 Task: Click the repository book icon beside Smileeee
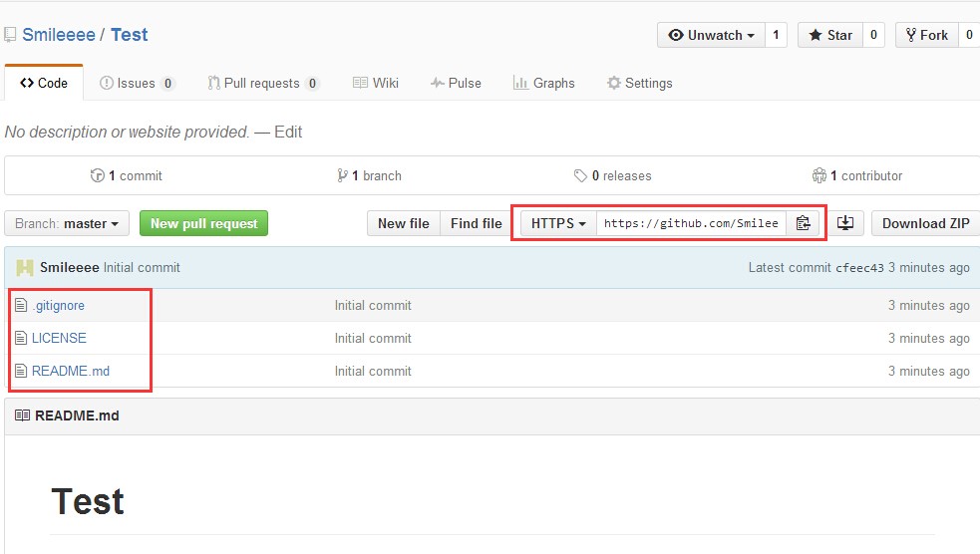pyautogui.click(x=9, y=35)
